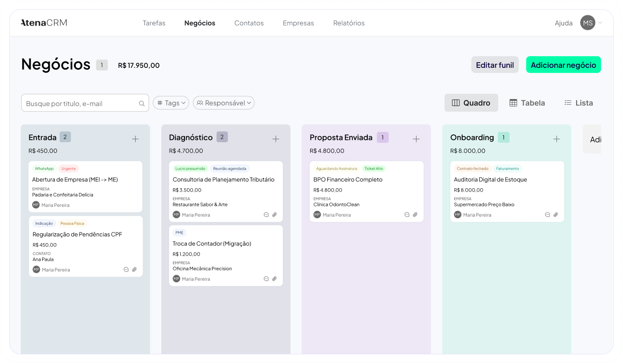Click Adicionar negócio button

coord(563,65)
